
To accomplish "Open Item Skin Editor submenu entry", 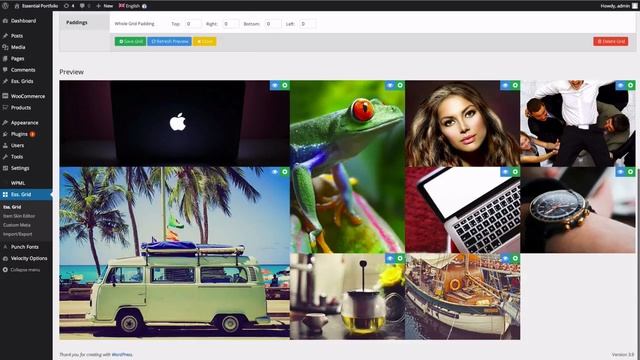I will (x=19, y=216).
